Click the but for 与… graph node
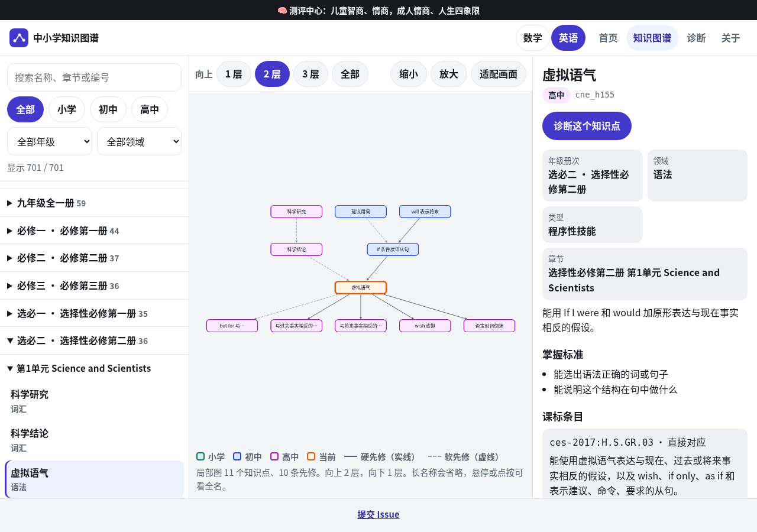This screenshot has height=532, width=757. 232,326
